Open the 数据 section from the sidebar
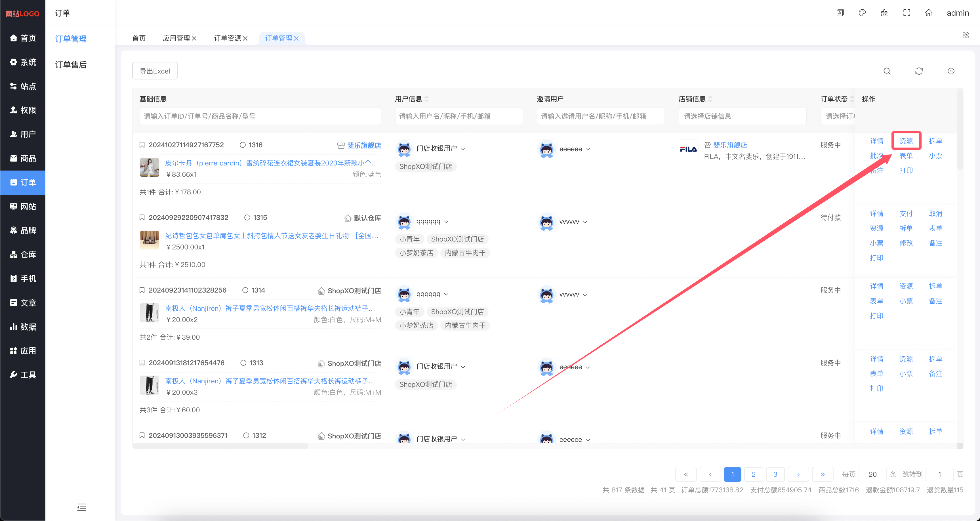The image size is (980, 521). pos(23,327)
